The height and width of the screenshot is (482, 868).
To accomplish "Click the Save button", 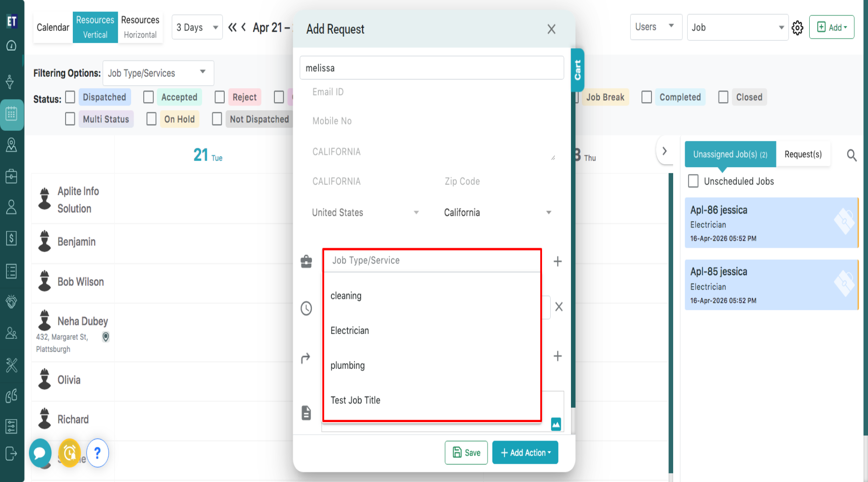I will click(466, 453).
